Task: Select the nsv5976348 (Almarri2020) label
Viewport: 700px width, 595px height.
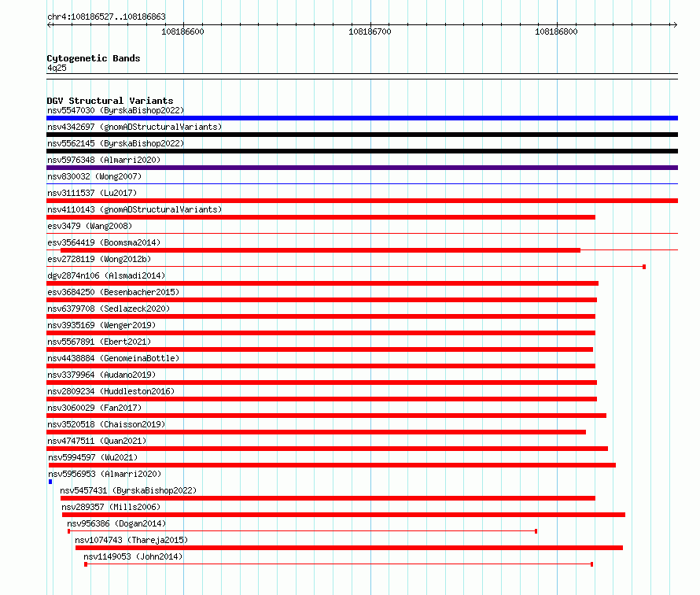Action: click(x=104, y=160)
